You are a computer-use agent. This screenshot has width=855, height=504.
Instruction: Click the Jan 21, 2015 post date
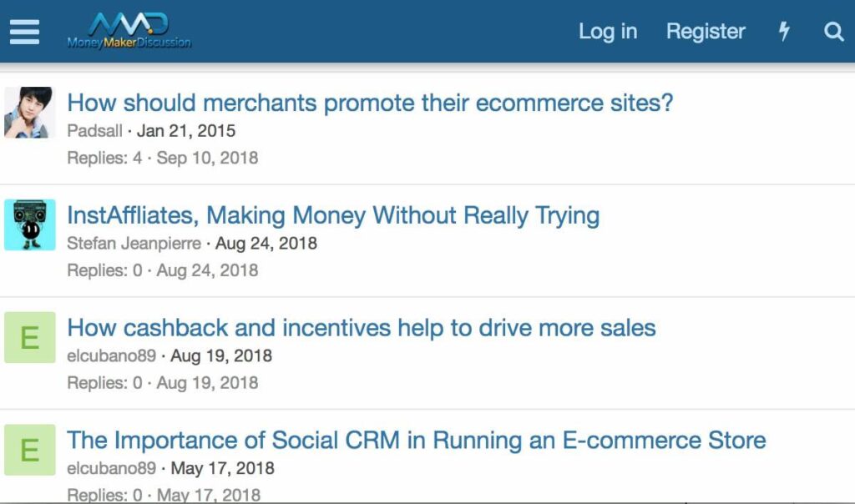[x=186, y=131]
